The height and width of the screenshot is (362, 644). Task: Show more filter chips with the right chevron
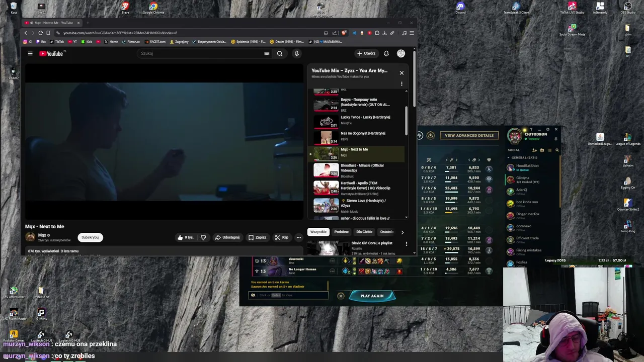[x=402, y=232]
